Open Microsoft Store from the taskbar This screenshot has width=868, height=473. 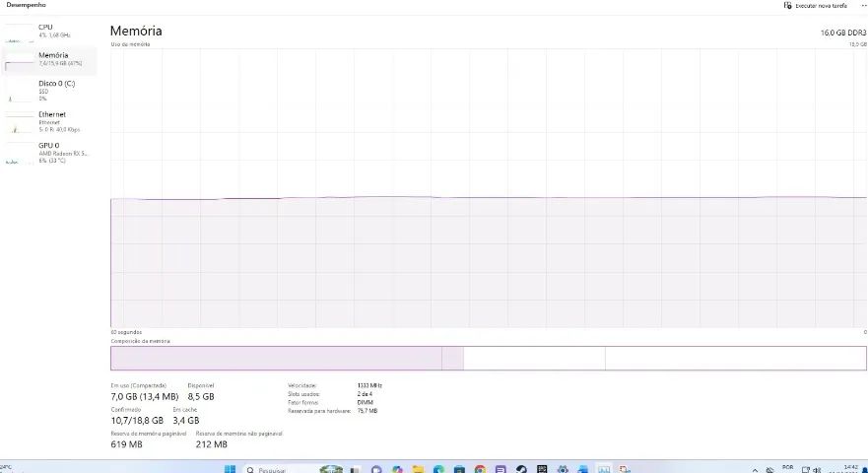pos(459,470)
